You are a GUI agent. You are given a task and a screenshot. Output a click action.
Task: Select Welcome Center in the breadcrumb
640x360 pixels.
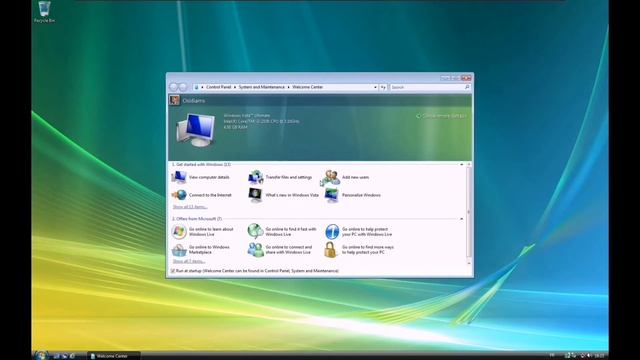[x=307, y=87]
